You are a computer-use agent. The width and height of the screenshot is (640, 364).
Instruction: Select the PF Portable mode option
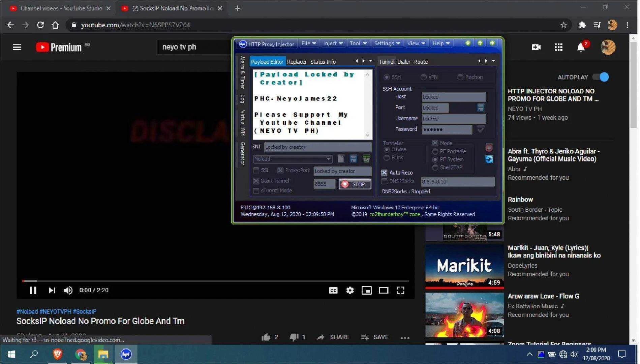tap(435, 151)
